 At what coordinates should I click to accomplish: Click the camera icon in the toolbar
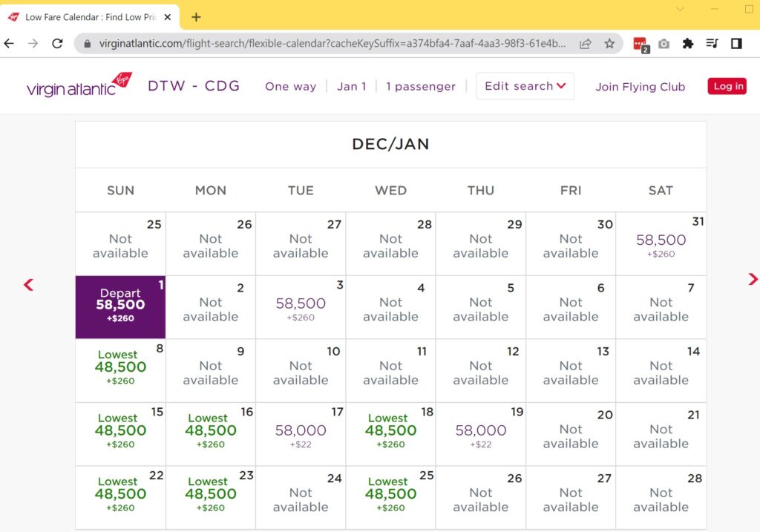coord(663,43)
